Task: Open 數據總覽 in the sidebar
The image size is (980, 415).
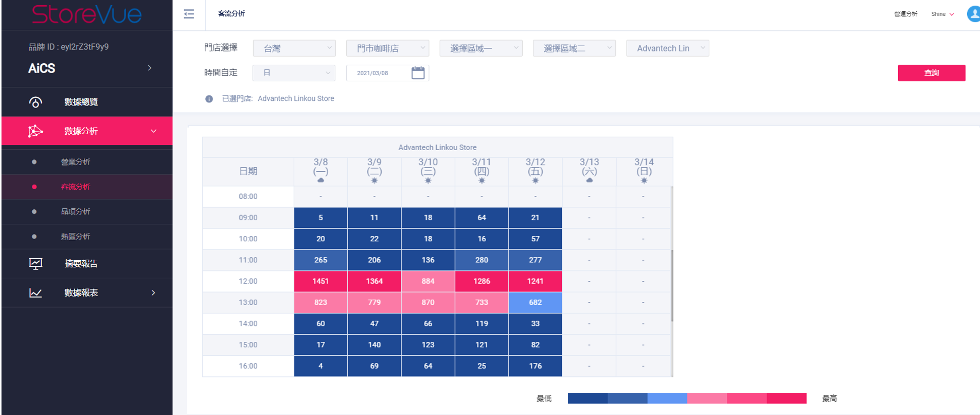Action: click(87, 102)
